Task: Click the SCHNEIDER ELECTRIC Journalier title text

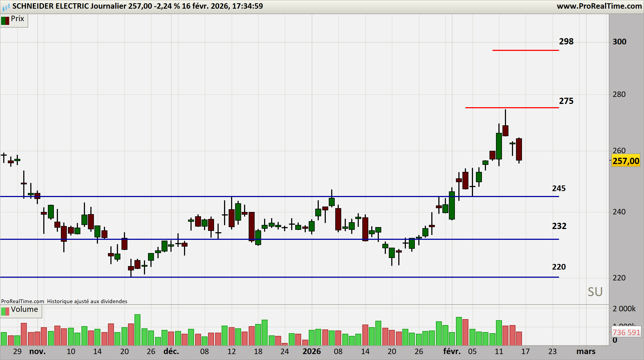Action: coord(69,6)
